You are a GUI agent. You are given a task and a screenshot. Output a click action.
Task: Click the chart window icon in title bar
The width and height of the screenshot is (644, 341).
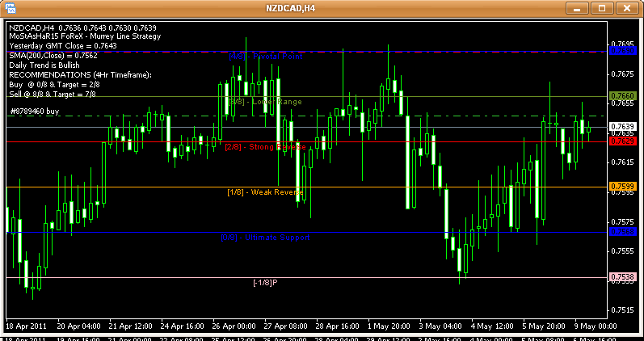(x=10, y=8)
